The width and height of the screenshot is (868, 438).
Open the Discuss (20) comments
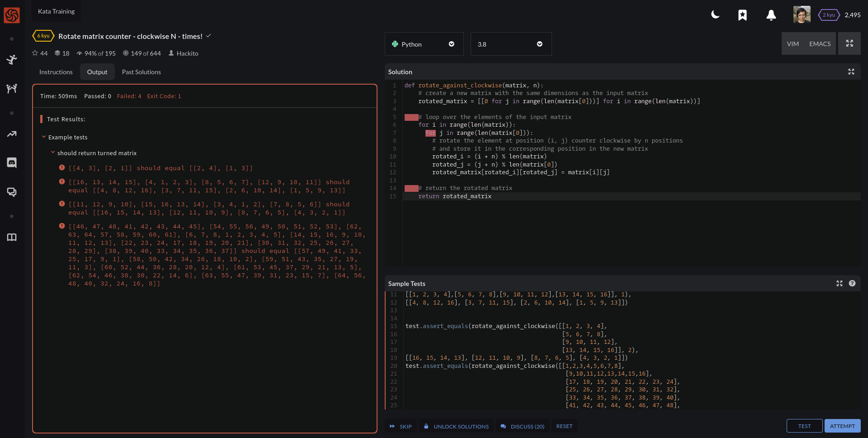point(522,426)
